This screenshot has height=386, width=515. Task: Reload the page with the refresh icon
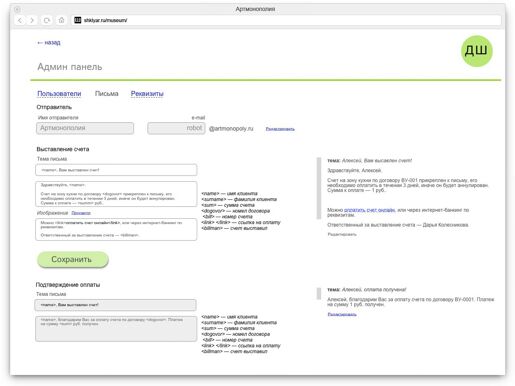(47, 20)
